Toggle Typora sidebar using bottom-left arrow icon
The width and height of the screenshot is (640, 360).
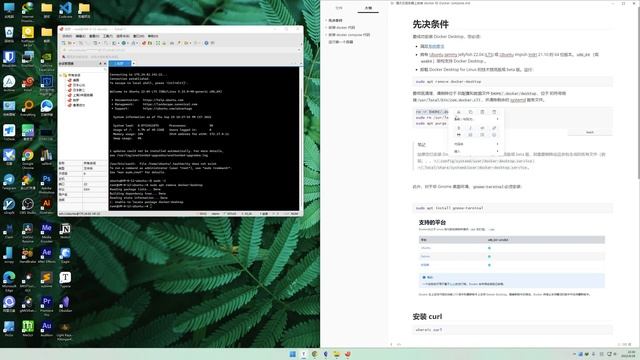click(x=391, y=344)
